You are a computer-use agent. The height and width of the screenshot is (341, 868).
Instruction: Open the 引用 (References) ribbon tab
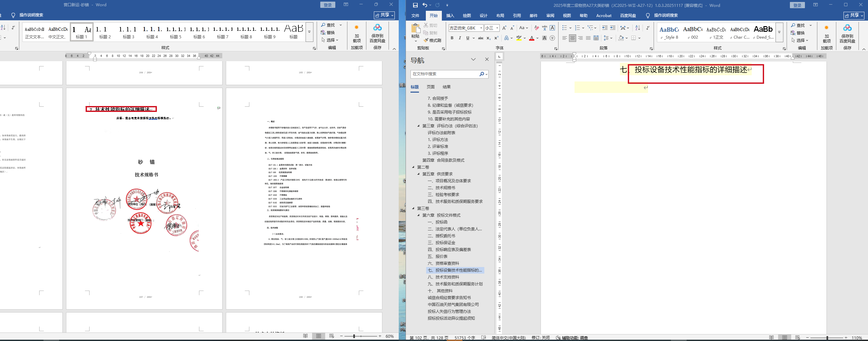coord(517,15)
